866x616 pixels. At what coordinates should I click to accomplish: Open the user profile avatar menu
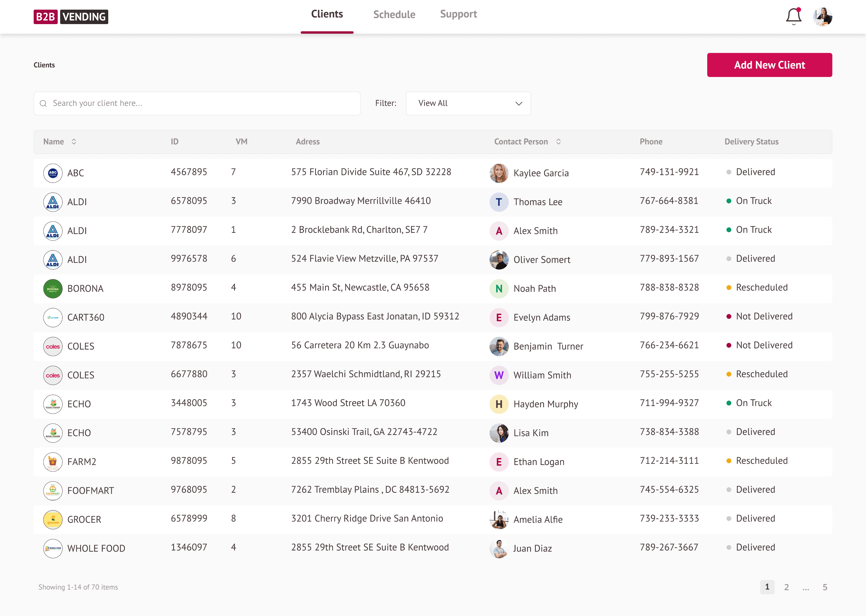coord(822,17)
